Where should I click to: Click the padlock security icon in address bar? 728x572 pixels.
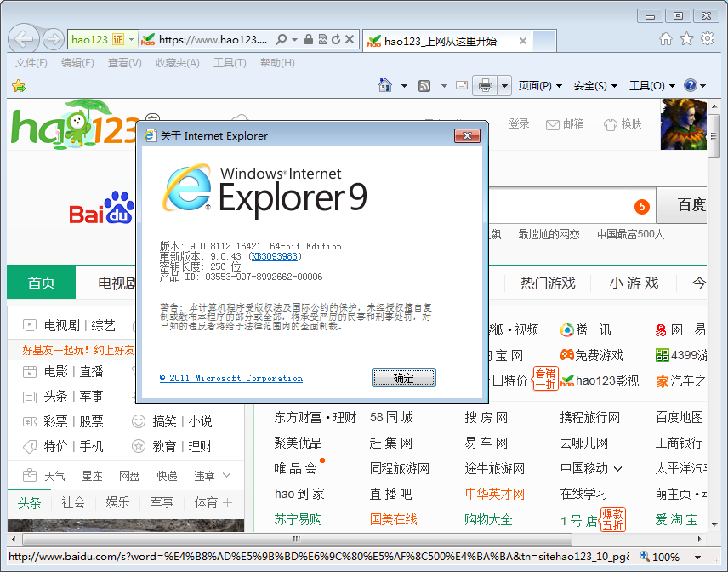click(309, 39)
